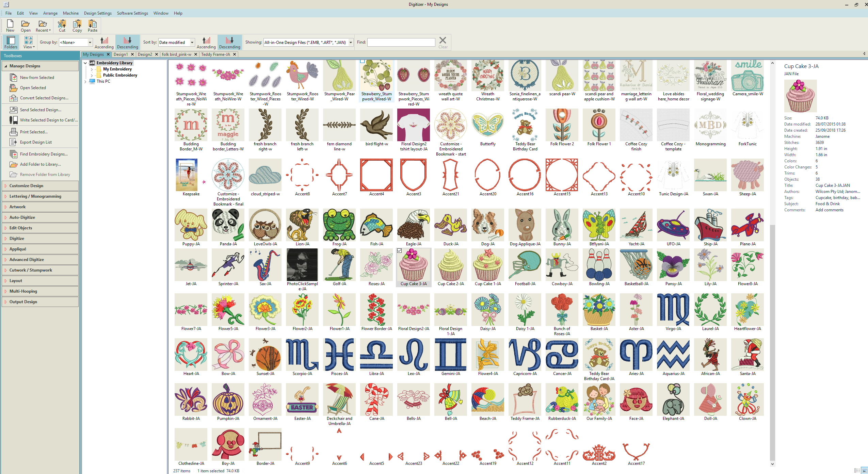Click the Clear search X icon
868x474 pixels.
(x=443, y=40)
